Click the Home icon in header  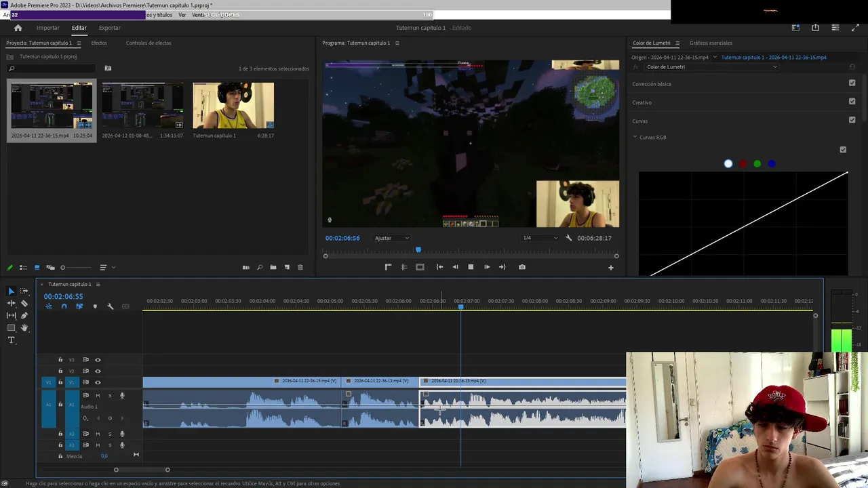[18, 28]
